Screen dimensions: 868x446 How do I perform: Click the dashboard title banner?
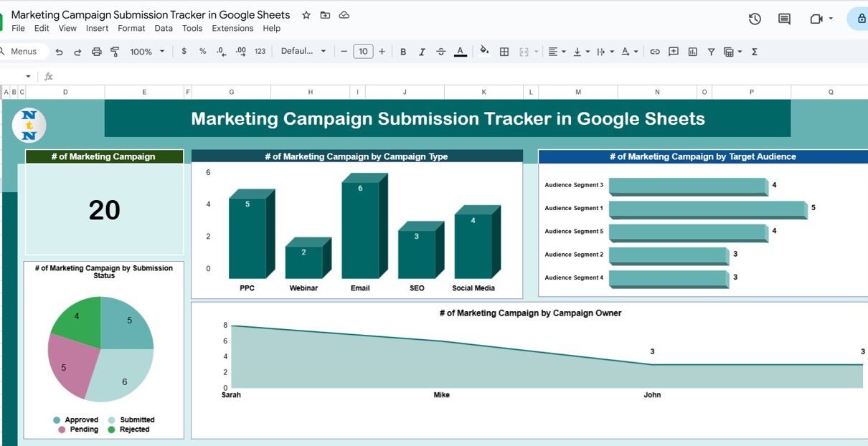[448, 118]
